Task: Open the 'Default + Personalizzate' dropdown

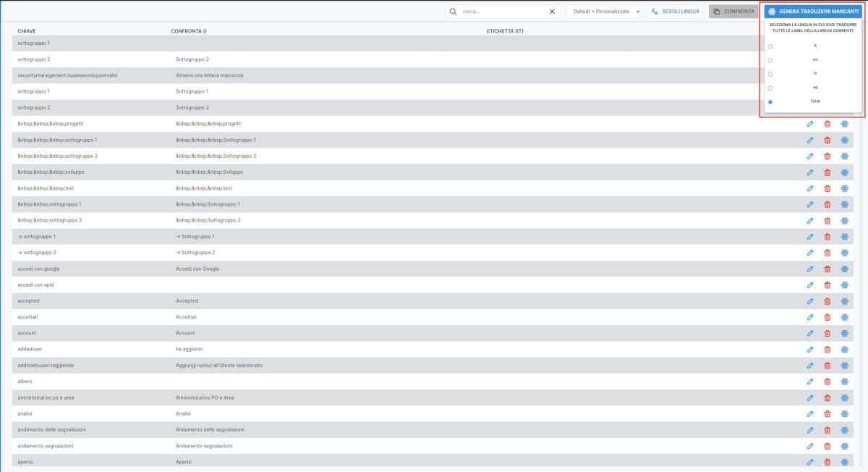Action: click(x=604, y=12)
